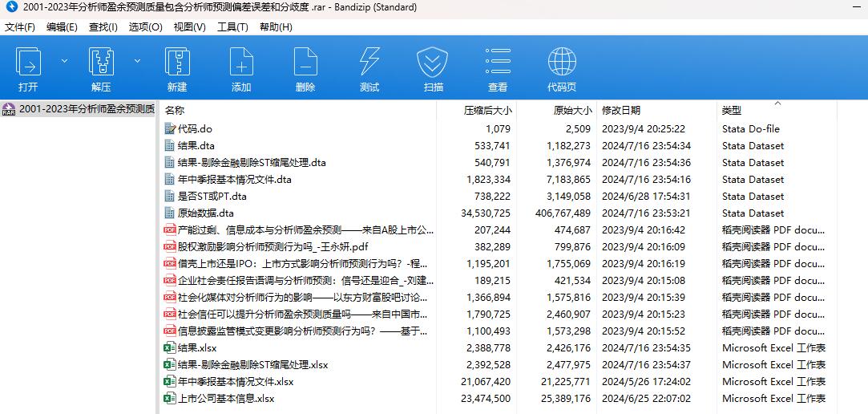Select the RAR archive root tree item
The height and width of the screenshot is (414, 868).
(78, 109)
